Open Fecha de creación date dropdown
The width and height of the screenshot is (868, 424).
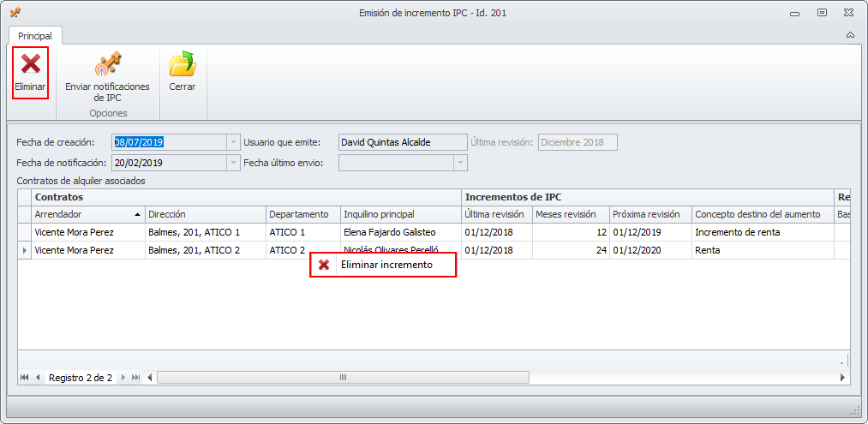(232, 142)
